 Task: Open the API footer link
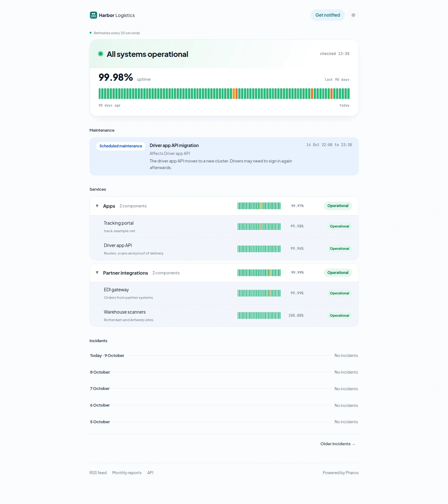point(150,473)
